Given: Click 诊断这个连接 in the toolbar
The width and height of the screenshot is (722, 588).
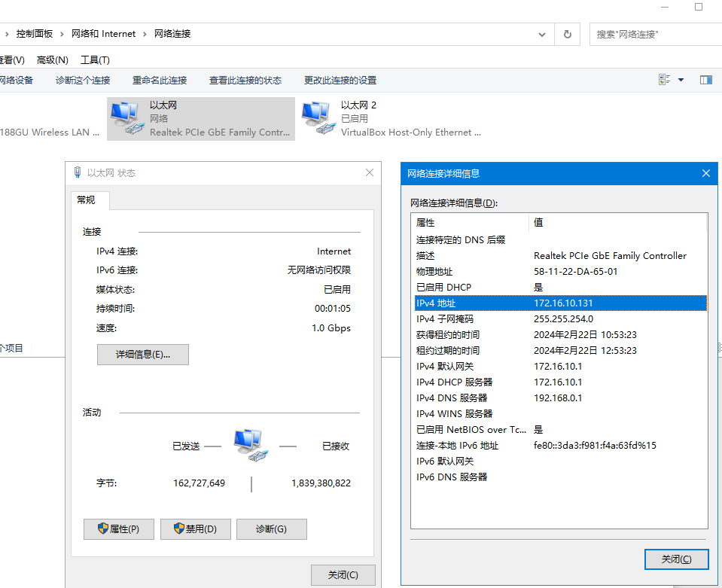Looking at the screenshot, I should [83, 80].
